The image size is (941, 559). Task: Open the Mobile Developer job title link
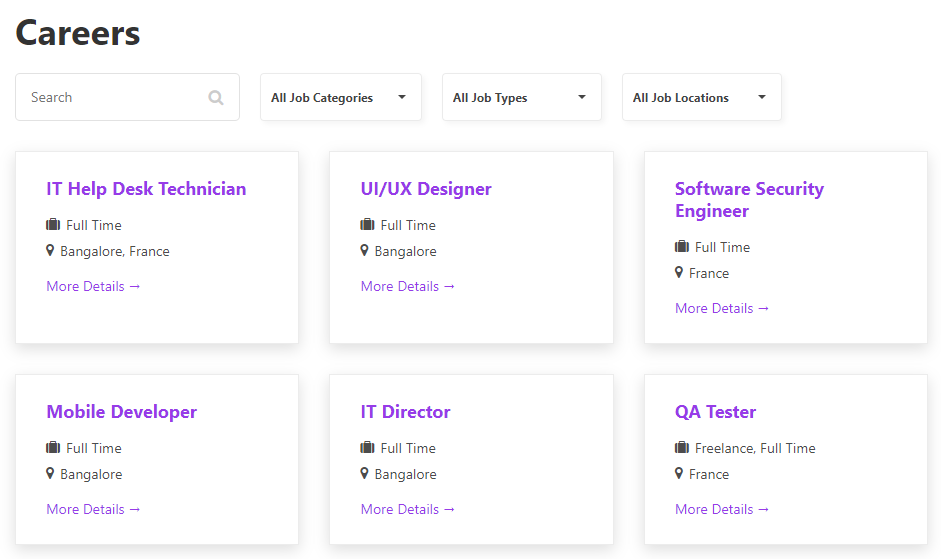(121, 412)
